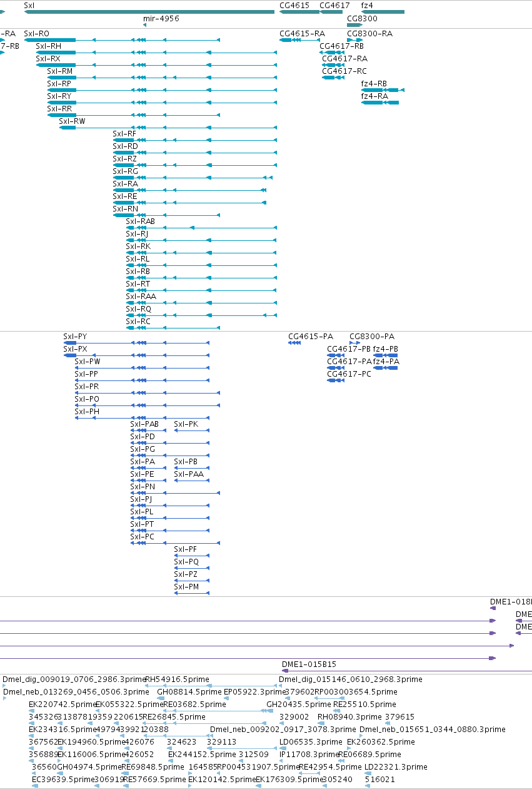Click transcript CG4617-RB label
This screenshot has width=532, height=789.
pos(341,46)
